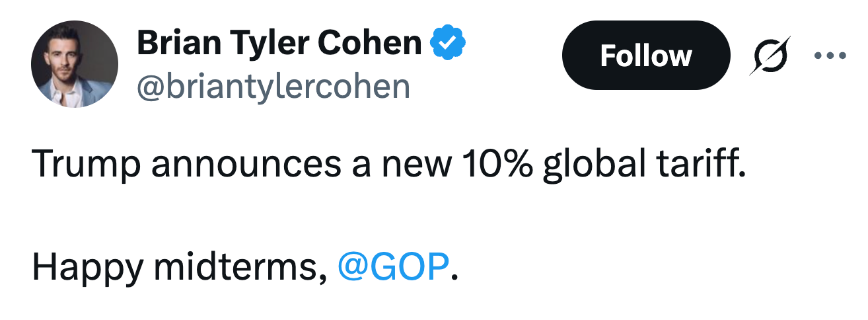Follow Brian Tyler Cohen
868x320 pixels.
(645, 56)
